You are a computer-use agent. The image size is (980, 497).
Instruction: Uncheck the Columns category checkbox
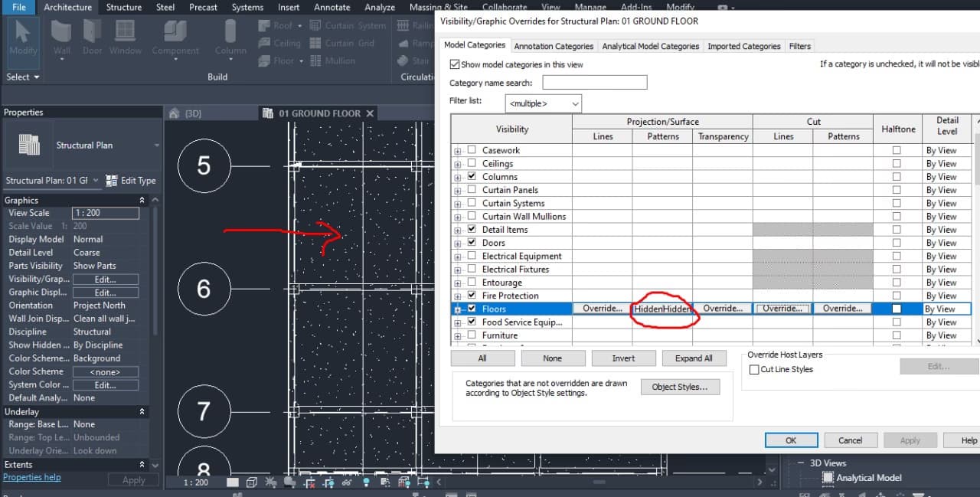pyautogui.click(x=472, y=177)
